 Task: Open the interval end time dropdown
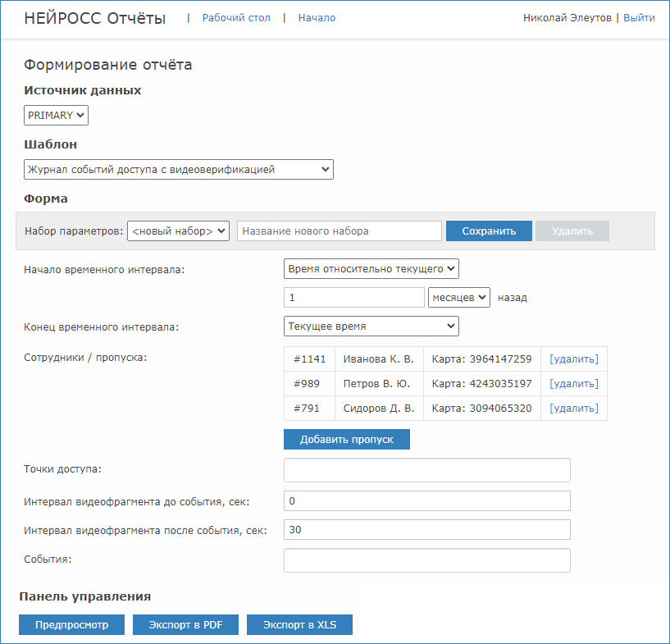click(x=371, y=326)
